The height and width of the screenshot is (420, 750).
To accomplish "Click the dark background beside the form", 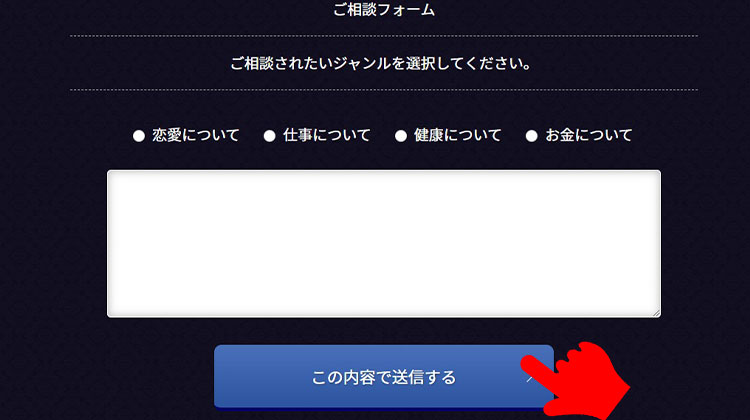I will [38, 239].
